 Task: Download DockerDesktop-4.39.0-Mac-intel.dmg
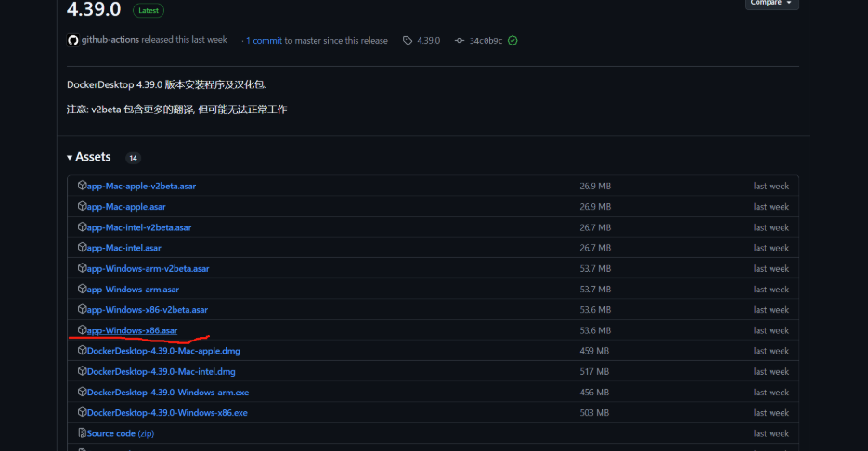point(162,371)
